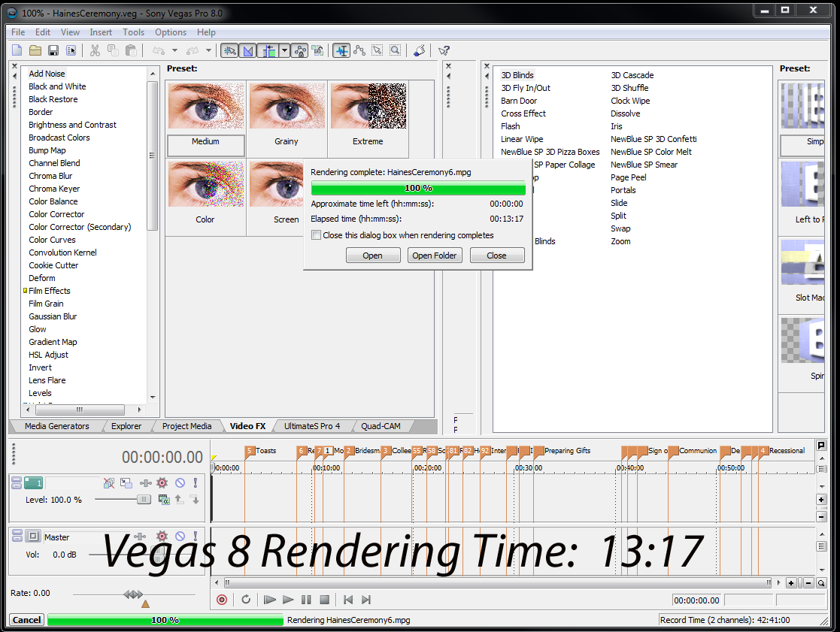840x632 pixels.
Task: Click the Save project toolbar icon
Action: (53, 50)
